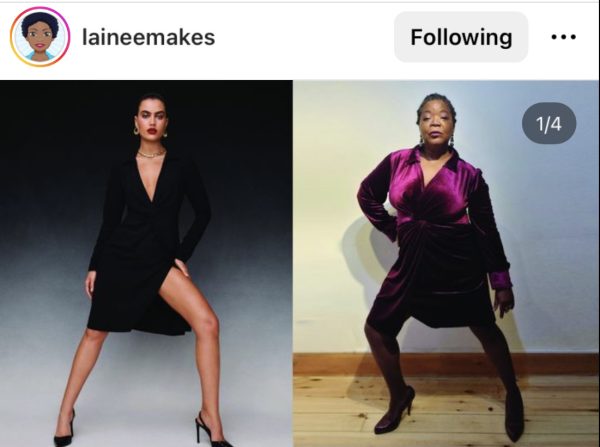600x447 pixels.
Task: Click the model's gold necklace in left photo
Action: pos(152,154)
